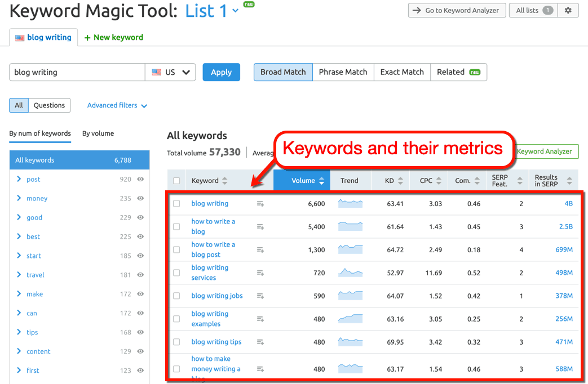Viewport: 588px width, 384px height.
Task: Click inside the keyword search field
Action: (x=76, y=72)
